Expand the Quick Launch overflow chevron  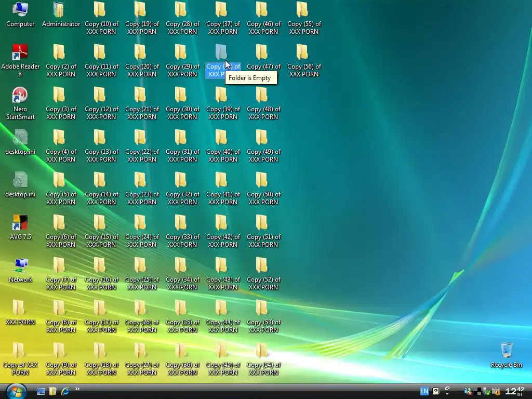77,389
